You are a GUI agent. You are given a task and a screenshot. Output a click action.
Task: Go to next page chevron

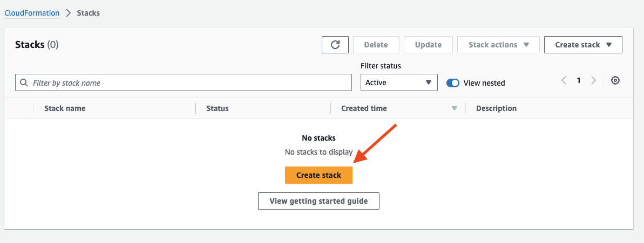tap(593, 81)
